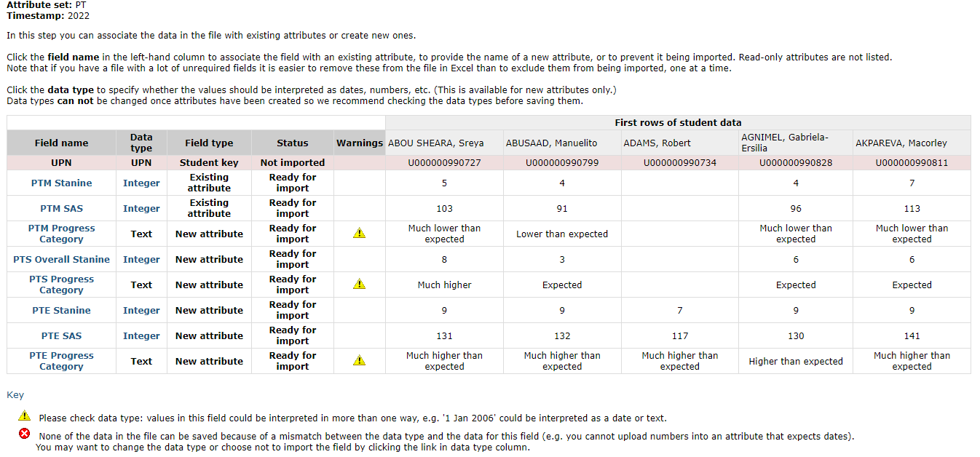
Task: Select student ADAMS, Robert column header
Action: point(679,143)
